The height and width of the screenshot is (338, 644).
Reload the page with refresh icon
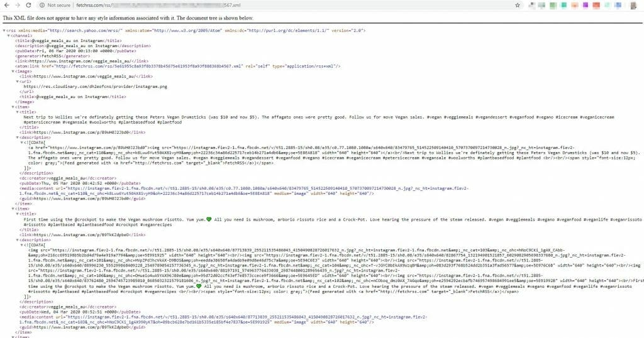click(x=29, y=5)
